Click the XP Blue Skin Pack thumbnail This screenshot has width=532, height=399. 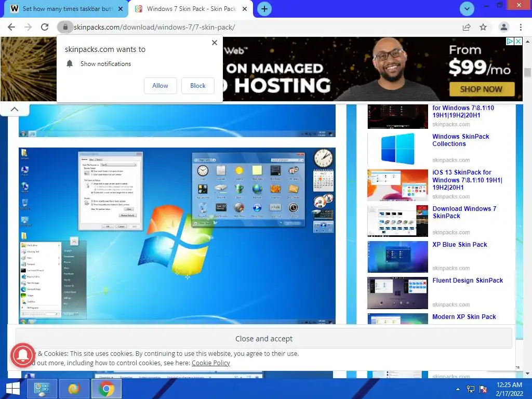[x=397, y=257]
